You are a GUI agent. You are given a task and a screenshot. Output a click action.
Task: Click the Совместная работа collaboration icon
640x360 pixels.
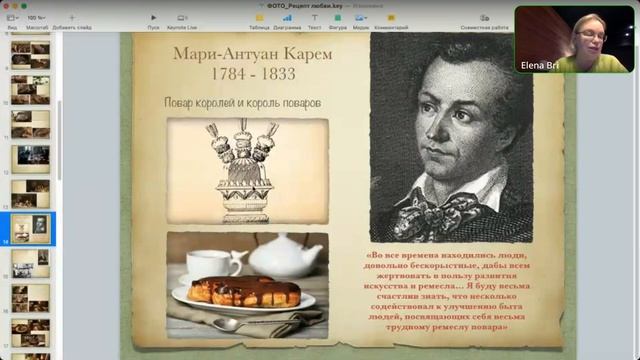point(484,18)
